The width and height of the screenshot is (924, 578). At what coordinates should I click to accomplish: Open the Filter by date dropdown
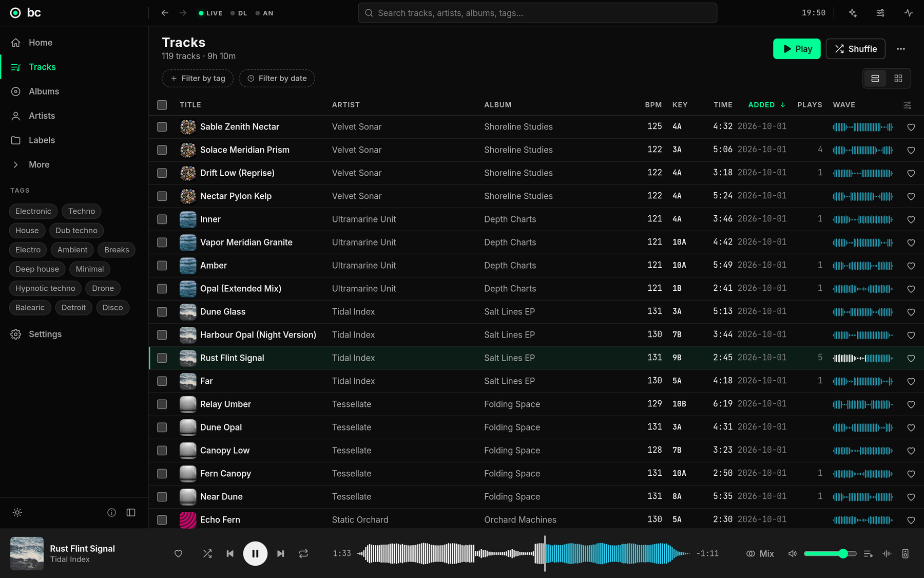pos(277,78)
